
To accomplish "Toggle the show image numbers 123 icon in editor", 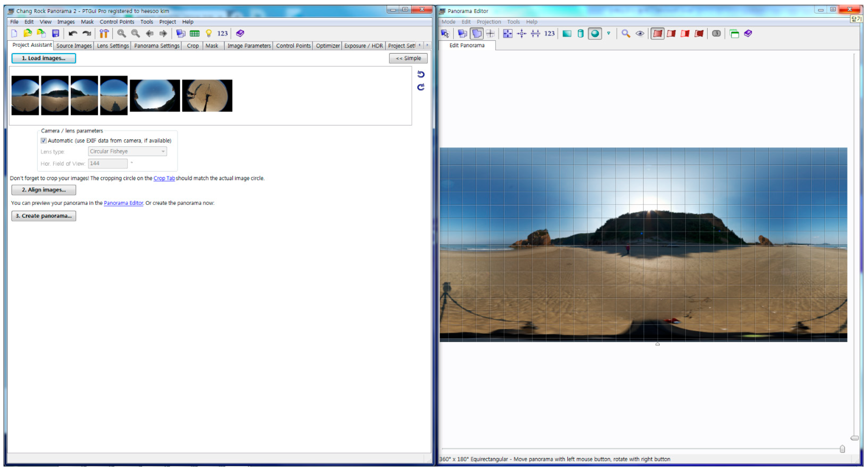I will (549, 33).
